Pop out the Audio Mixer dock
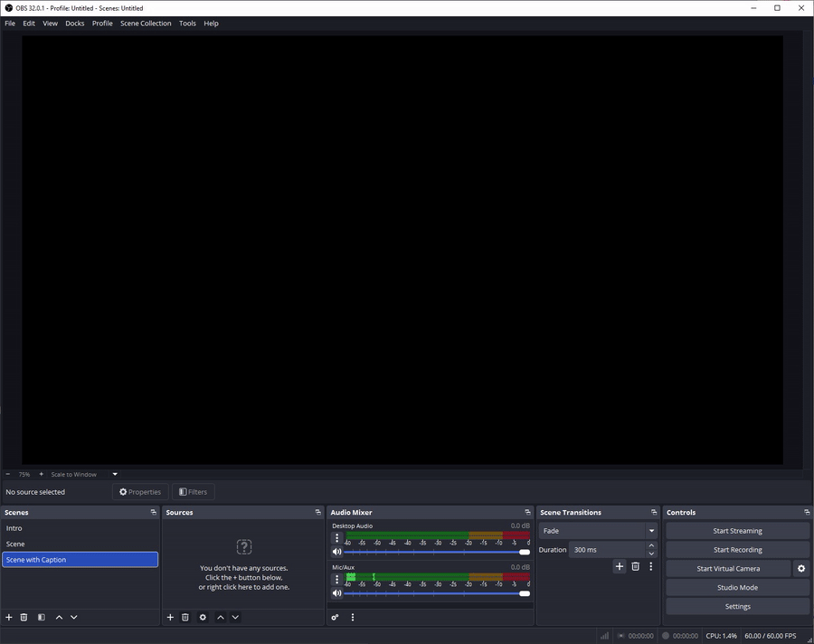This screenshot has width=814, height=644. coord(527,512)
